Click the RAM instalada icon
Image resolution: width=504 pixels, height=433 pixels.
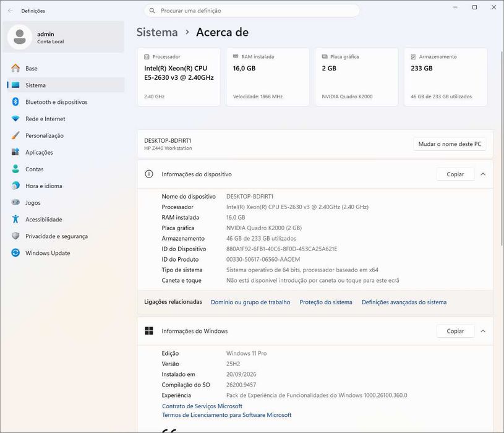tap(236, 56)
